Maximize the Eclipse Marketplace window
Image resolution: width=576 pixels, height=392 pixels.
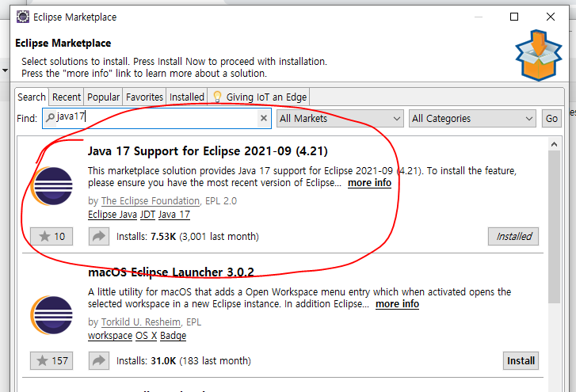point(514,17)
